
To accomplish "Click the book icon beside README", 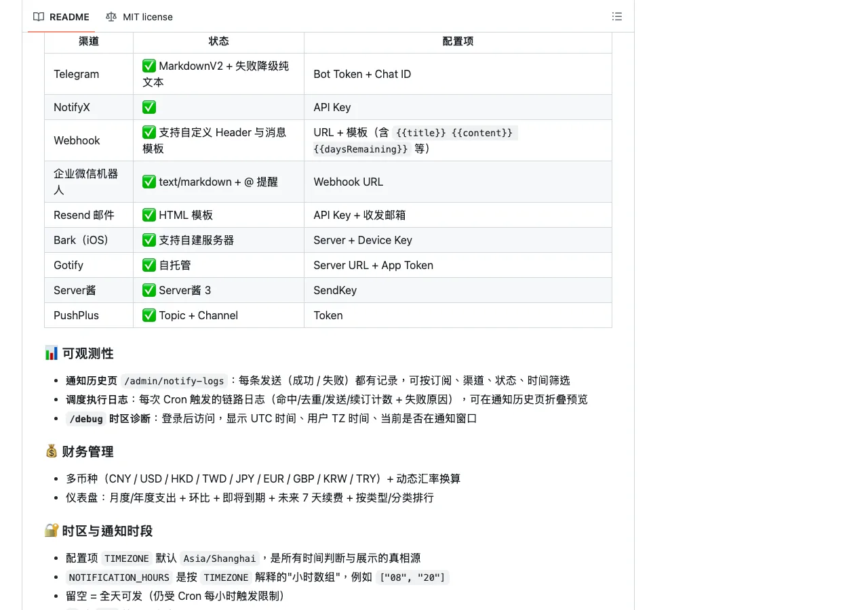I will (39, 17).
